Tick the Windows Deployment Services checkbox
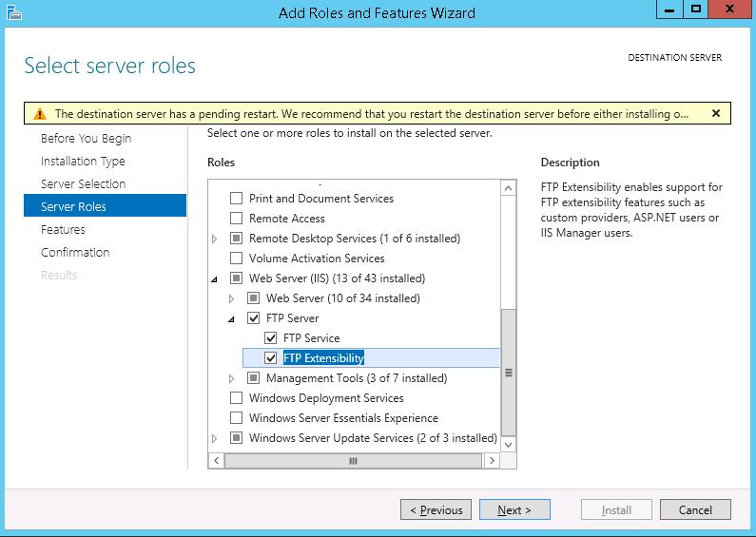The width and height of the screenshot is (756, 537). [237, 398]
